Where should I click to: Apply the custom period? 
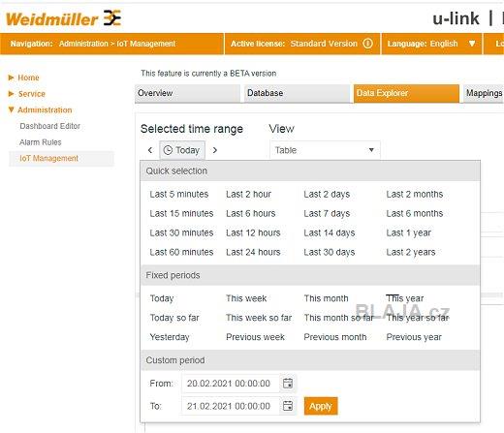click(x=321, y=406)
